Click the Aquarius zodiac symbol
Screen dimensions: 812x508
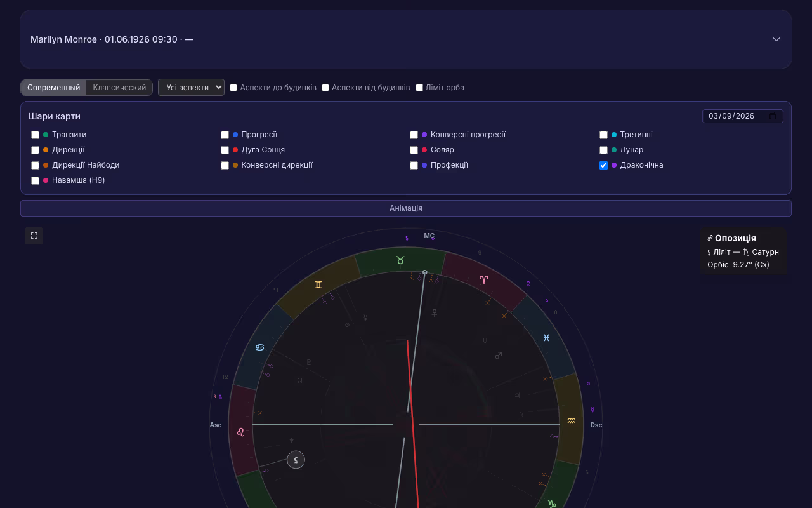point(572,420)
